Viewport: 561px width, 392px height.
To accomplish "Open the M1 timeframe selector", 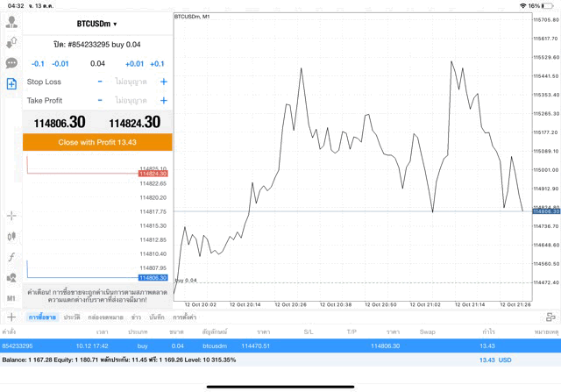I will point(11,298).
